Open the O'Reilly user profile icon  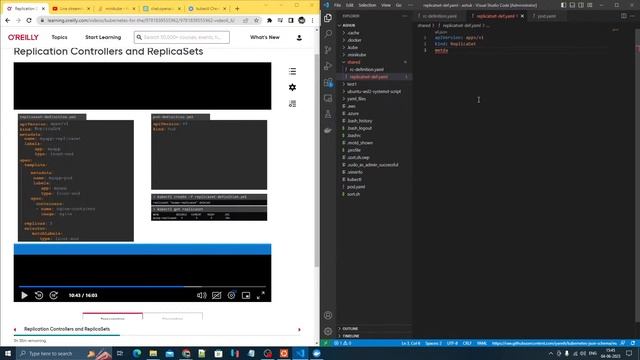[x=299, y=38]
